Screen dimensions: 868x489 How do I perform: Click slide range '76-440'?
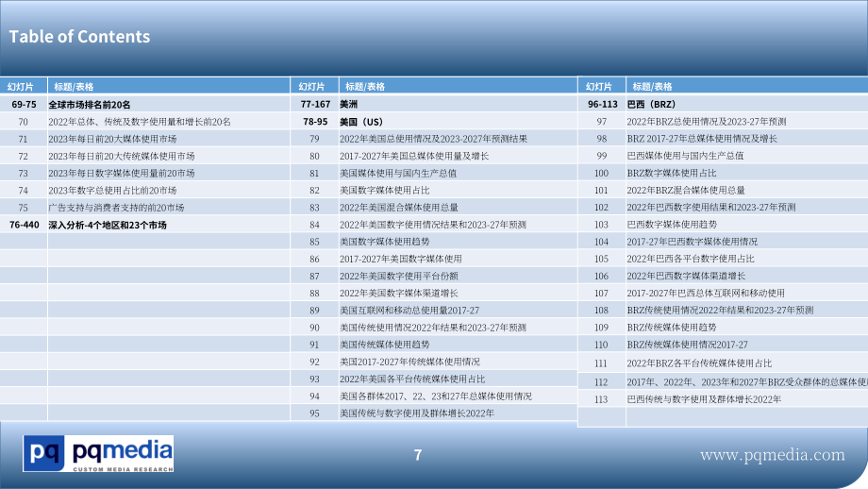click(25, 225)
